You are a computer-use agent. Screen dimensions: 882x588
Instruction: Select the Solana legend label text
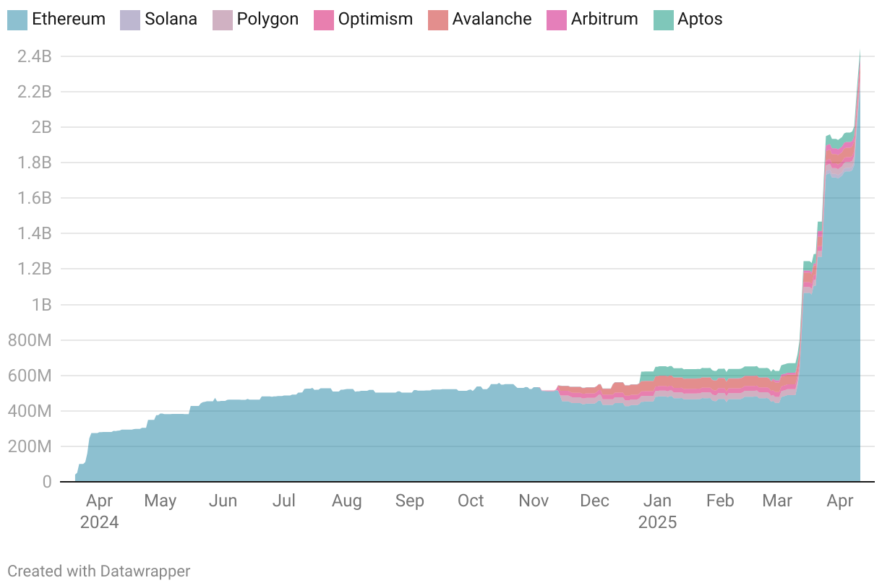coord(171,20)
